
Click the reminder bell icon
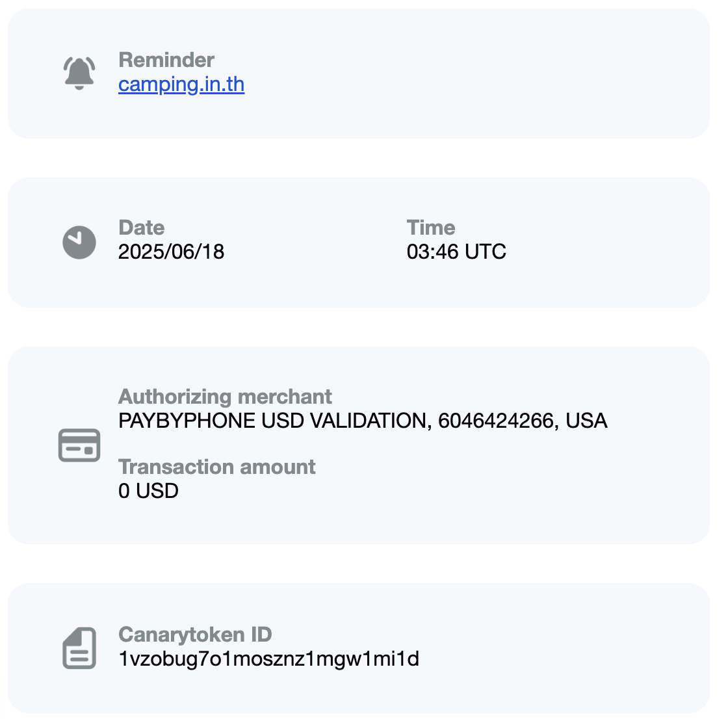[x=79, y=73]
